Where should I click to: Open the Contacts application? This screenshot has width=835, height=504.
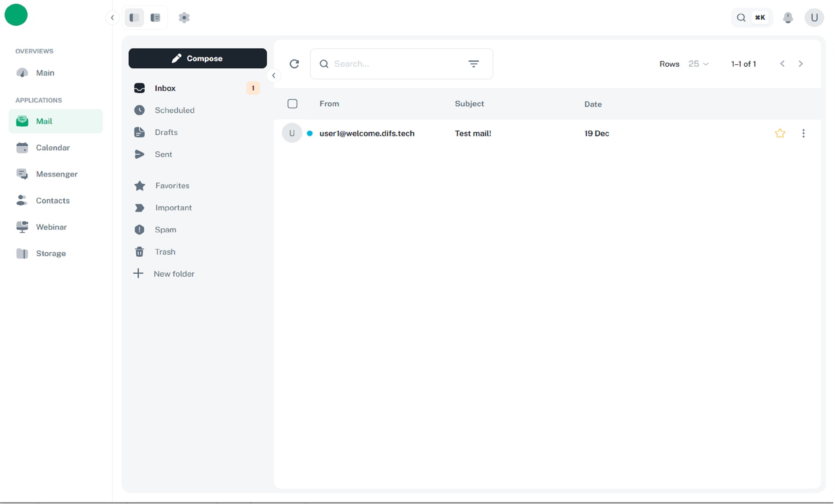point(56,200)
